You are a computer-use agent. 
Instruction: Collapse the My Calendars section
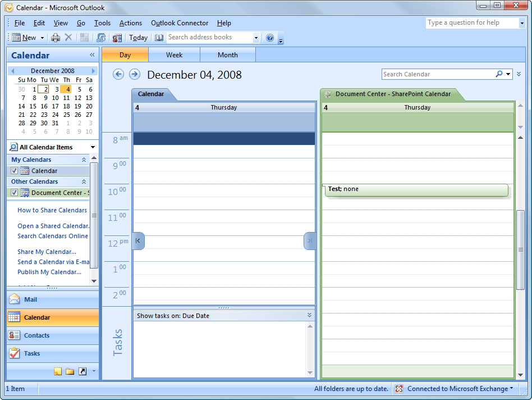click(x=84, y=160)
